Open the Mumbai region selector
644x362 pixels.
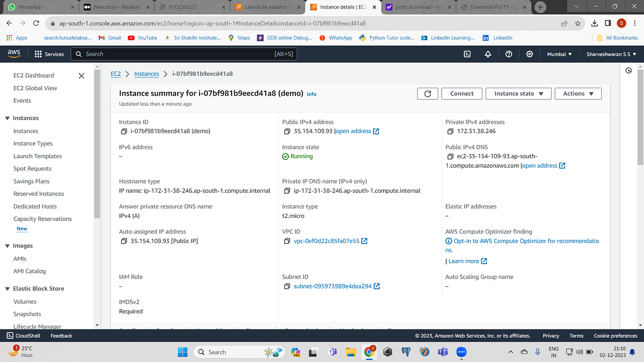tap(559, 54)
